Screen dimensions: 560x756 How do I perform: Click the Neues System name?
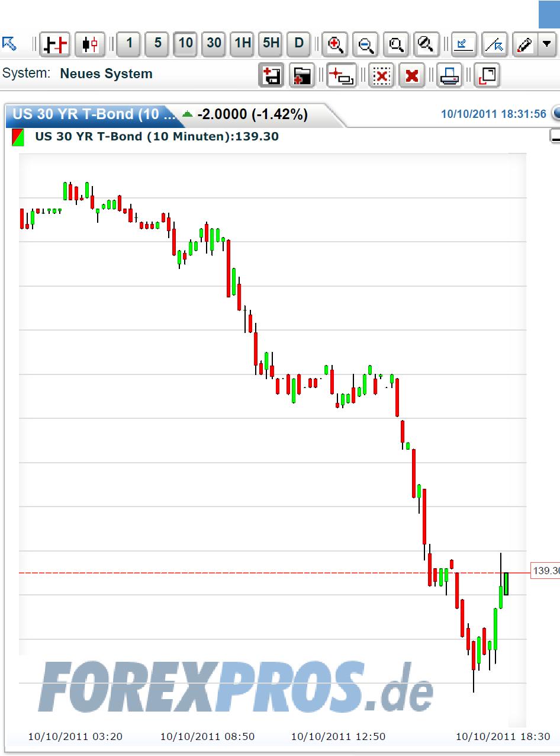(x=106, y=74)
